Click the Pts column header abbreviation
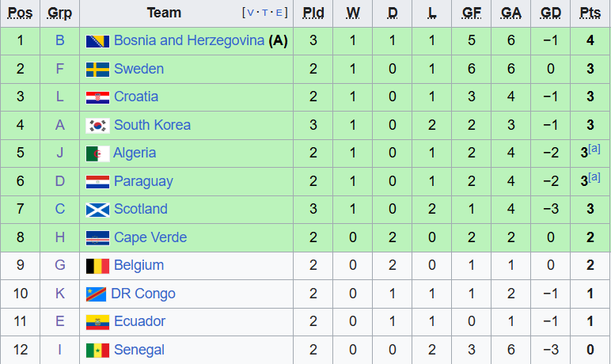Viewport: 611px width, 364px height. pyautogui.click(x=590, y=13)
